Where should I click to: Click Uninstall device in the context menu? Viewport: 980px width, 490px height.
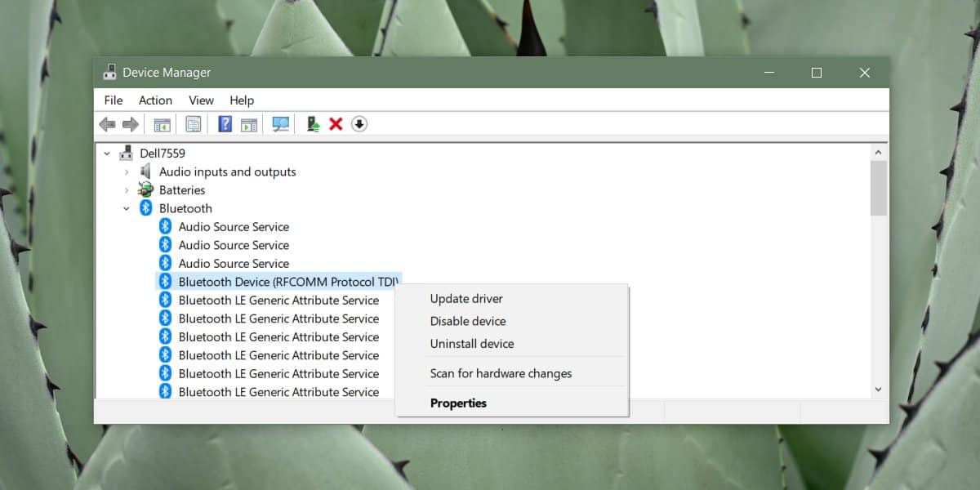[x=471, y=344]
